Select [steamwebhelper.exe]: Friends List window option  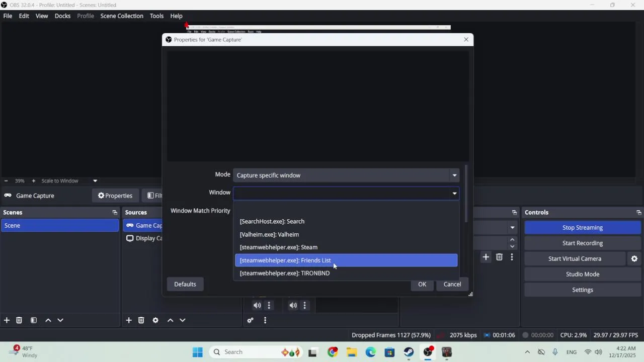pyautogui.click(x=346, y=260)
